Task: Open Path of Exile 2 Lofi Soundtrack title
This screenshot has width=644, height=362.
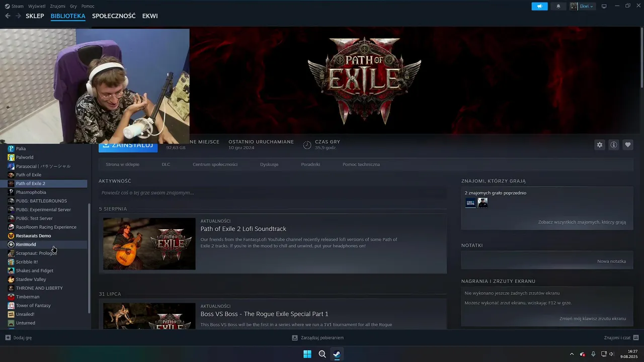Action: click(243, 229)
